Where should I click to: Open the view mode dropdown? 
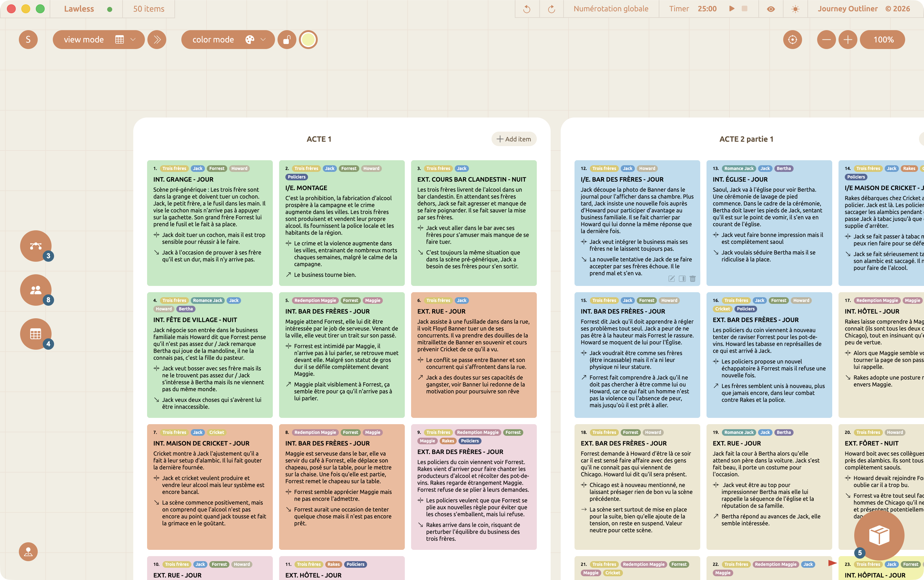[99, 40]
